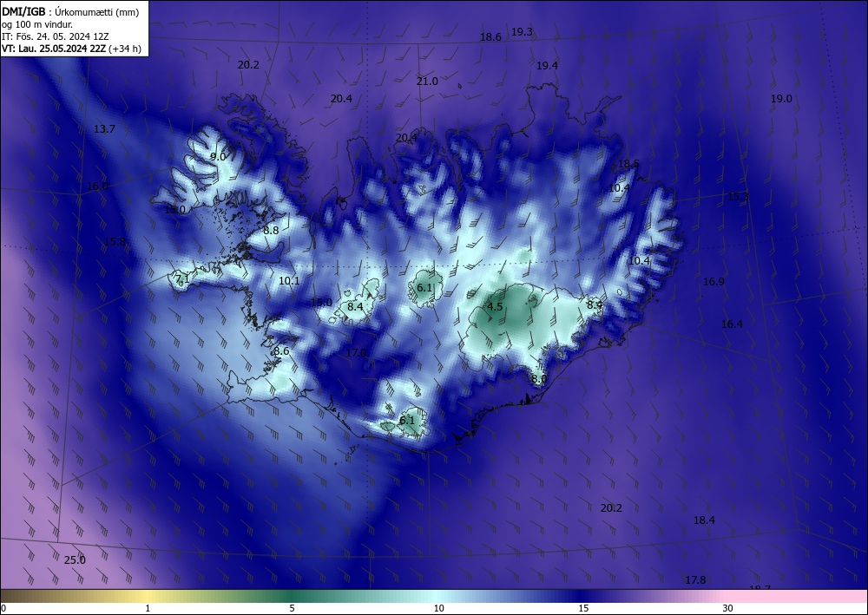Click the 15.3 value east of Iceland
Image resolution: width=868 pixels, height=615 pixels.
(738, 197)
